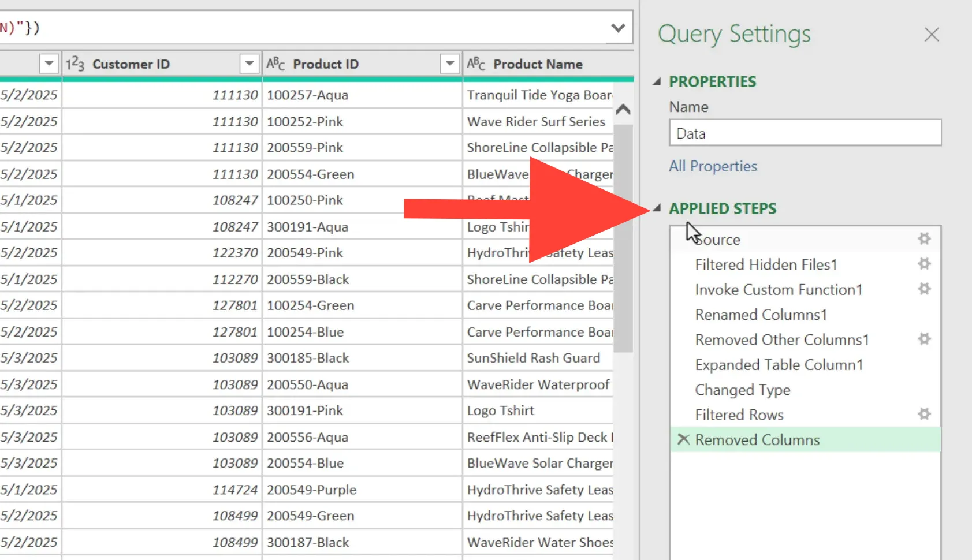Viewport: 972px width, 560px height.
Task: Open gear for Removed Other Columns1 step
Action: 924,339
